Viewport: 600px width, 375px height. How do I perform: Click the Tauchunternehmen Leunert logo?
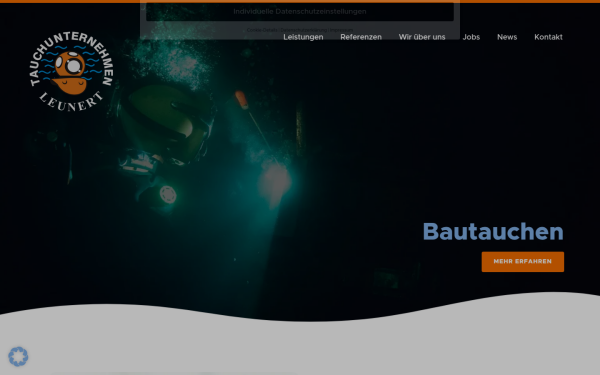coord(71,72)
